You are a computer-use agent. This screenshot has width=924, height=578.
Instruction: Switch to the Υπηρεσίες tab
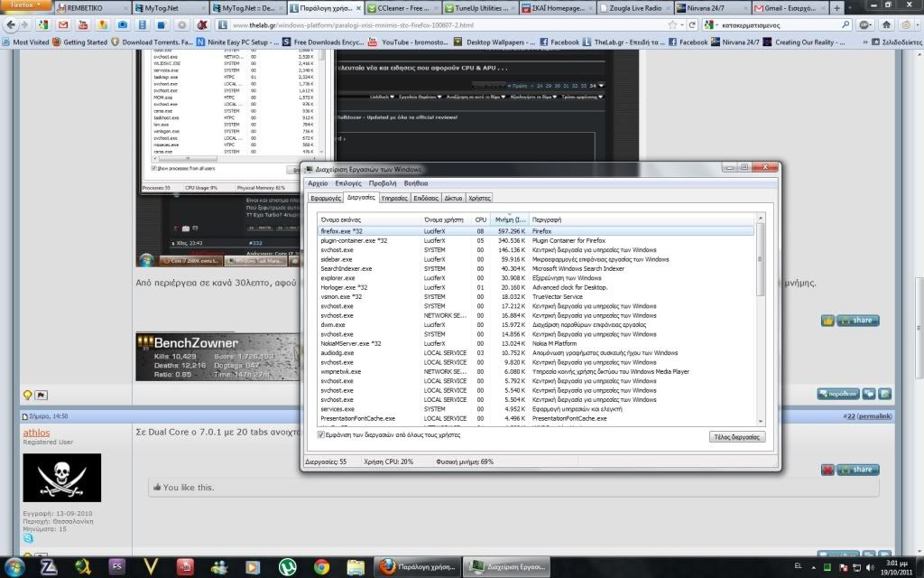click(x=394, y=197)
